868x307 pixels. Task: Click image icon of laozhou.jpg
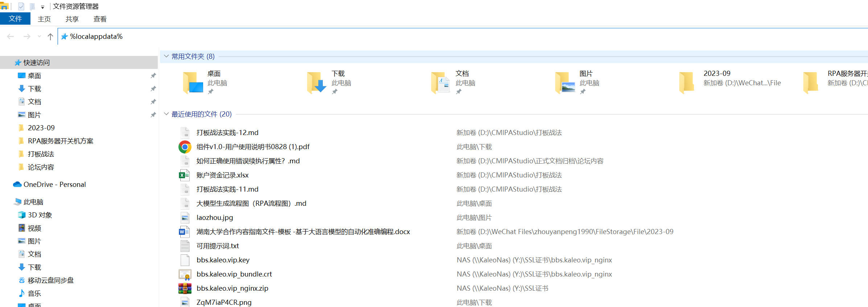[x=185, y=218]
